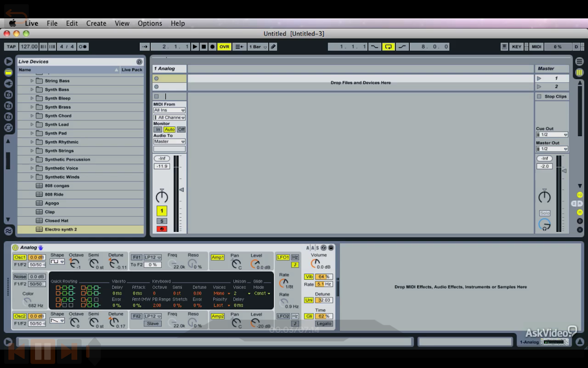Open the All Channels dropdown
The image size is (588, 368).
coord(170,118)
